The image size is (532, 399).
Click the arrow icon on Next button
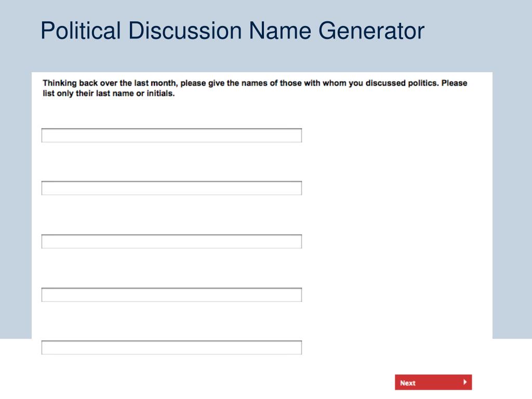click(465, 382)
